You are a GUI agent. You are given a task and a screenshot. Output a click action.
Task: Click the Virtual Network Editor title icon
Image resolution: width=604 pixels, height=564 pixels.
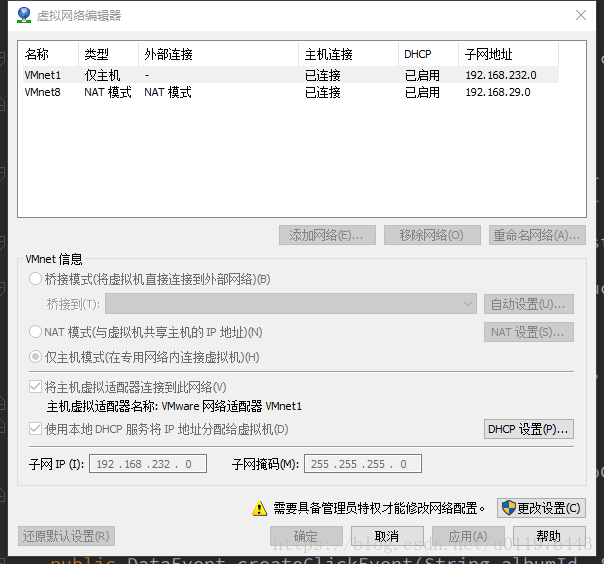(24, 15)
